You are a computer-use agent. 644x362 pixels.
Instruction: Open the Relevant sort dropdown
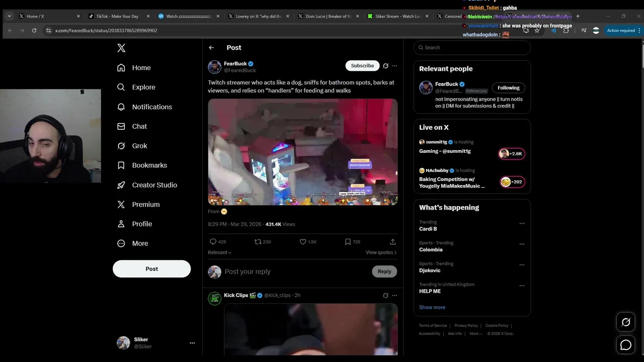tap(220, 252)
